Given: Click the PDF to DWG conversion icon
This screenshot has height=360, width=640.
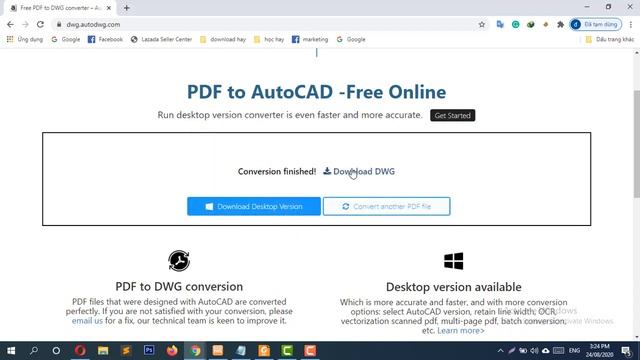Looking at the screenshot, I should pos(179,261).
